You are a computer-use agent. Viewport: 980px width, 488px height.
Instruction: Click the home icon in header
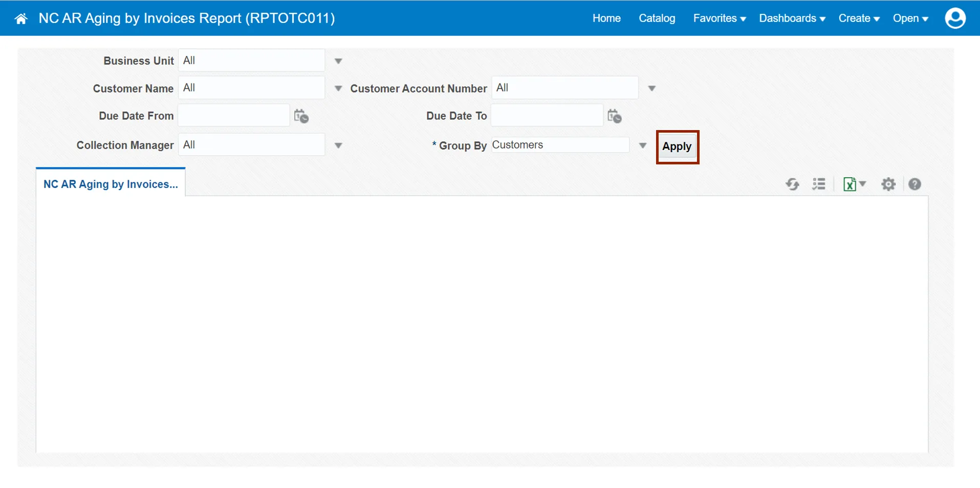(21, 19)
